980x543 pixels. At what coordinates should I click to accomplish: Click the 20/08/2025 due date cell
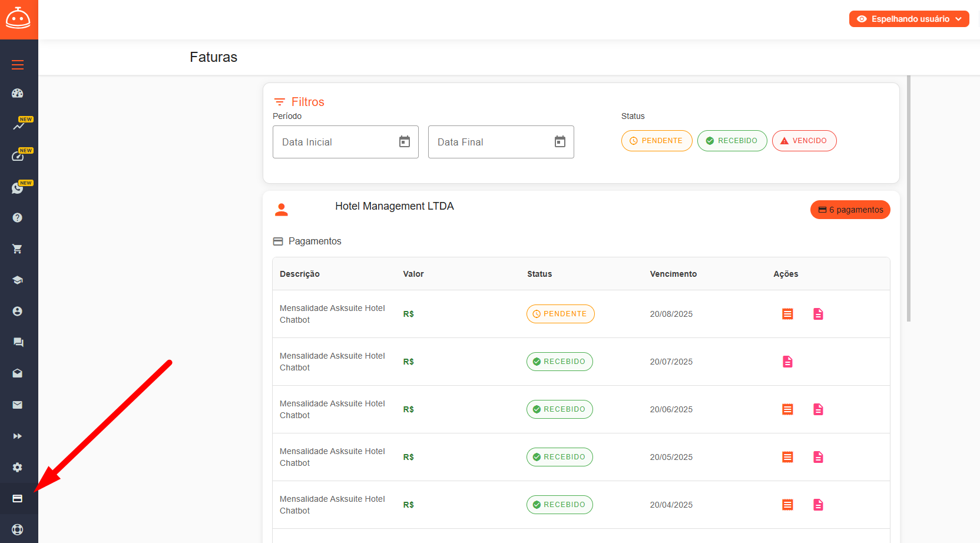tap(671, 314)
